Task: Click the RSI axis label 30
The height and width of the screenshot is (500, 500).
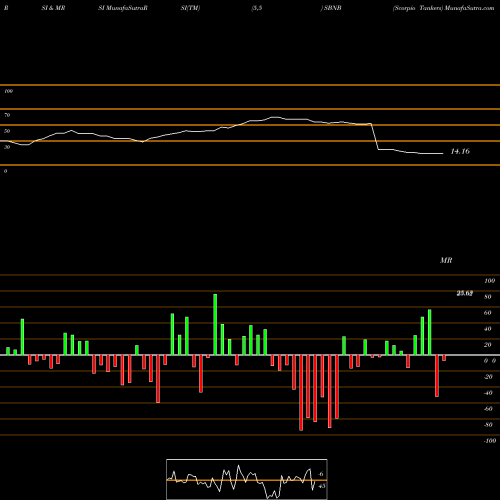Action: [x=7, y=147]
